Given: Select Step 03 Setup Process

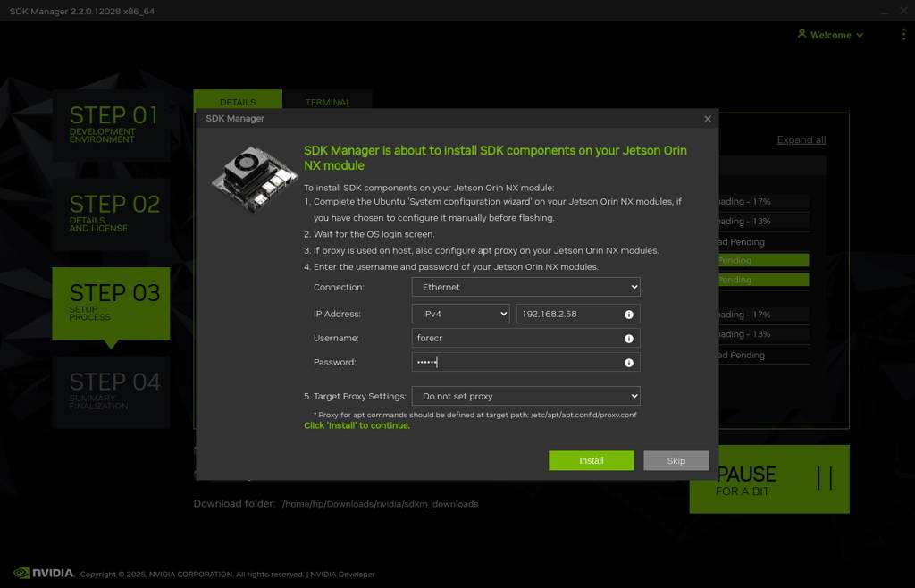Looking at the screenshot, I should click(111, 303).
